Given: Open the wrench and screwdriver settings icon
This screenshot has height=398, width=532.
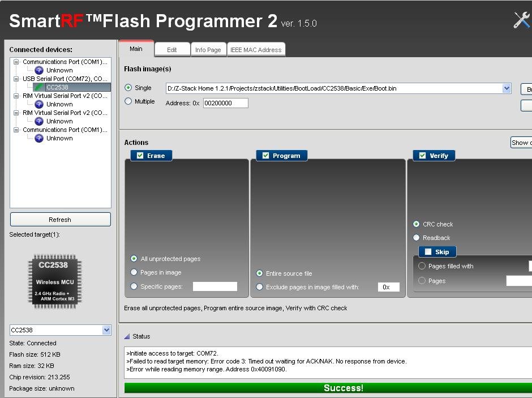Looking at the screenshot, I should coord(522,20).
